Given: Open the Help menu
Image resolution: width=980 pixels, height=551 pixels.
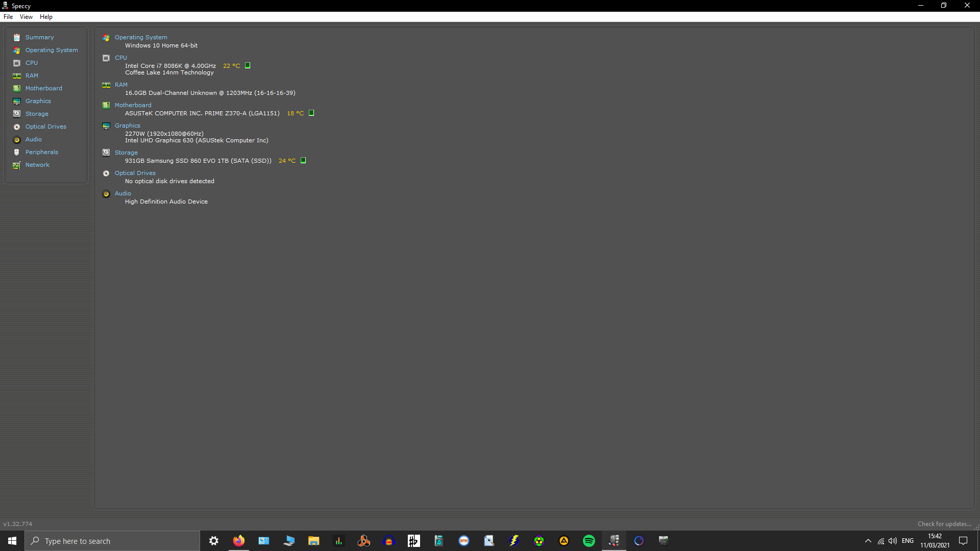Looking at the screenshot, I should pyautogui.click(x=46, y=17).
